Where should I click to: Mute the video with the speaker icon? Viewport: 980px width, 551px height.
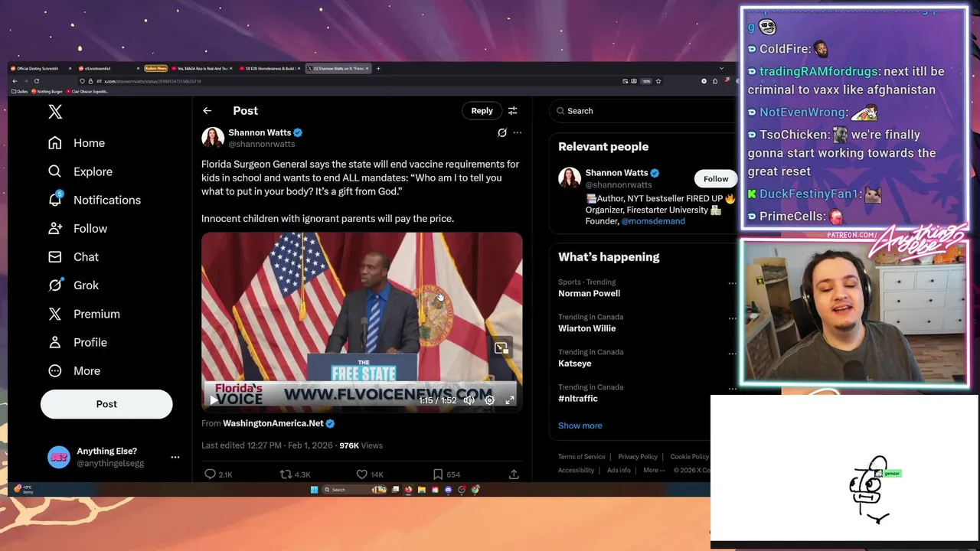[469, 400]
